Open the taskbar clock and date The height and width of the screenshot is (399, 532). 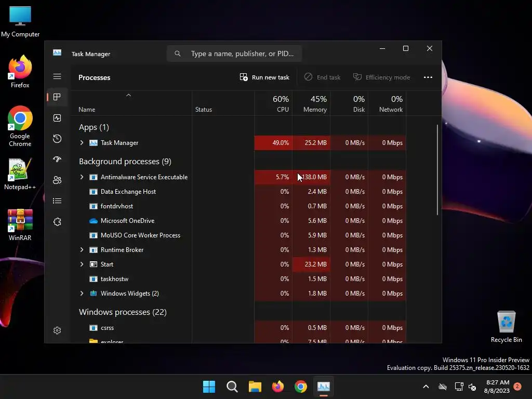click(x=498, y=387)
